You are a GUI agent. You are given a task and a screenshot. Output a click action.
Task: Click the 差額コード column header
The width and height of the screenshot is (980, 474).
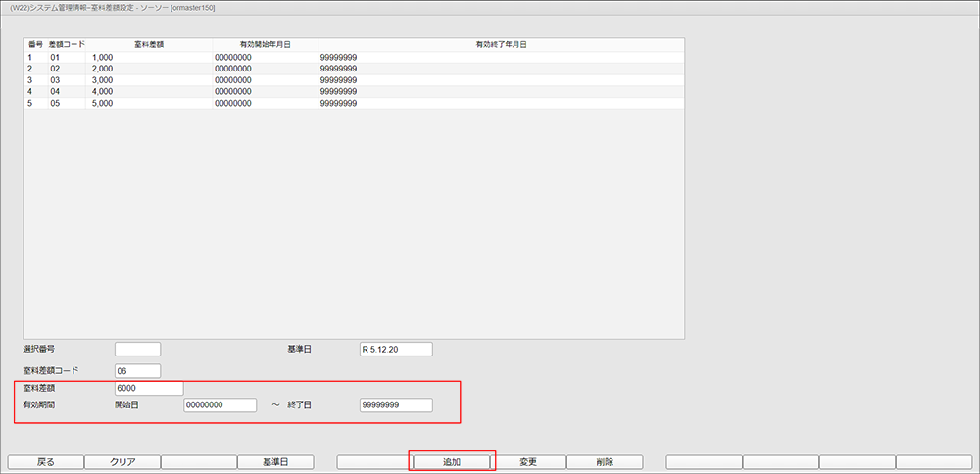coord(68,45)
